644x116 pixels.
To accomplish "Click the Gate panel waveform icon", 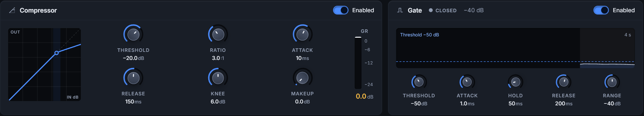I will [x=400, y=10].
